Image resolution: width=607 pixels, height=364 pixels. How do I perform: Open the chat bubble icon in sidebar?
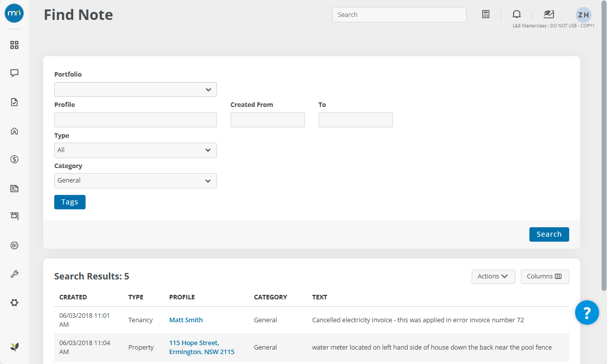pyautogui.click(x=14, y=73)
